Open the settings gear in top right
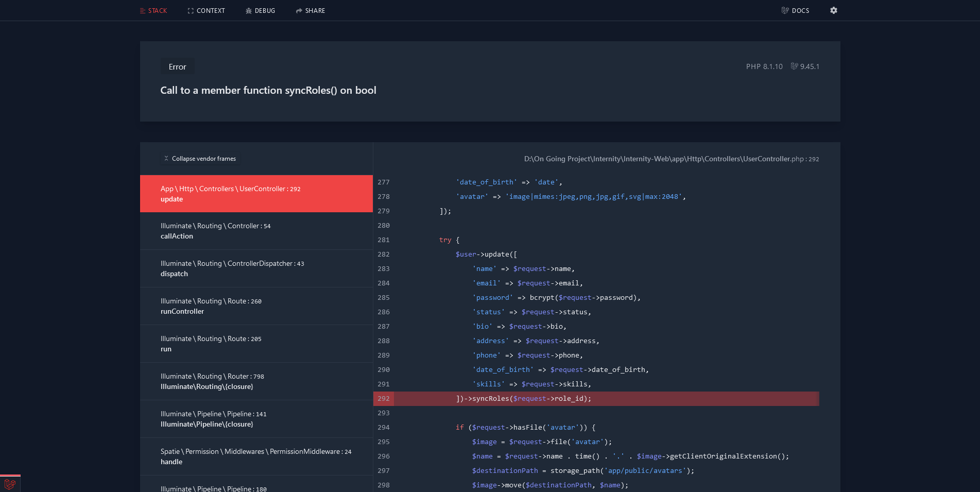This screenshot has height=492, width=980. 834,10
